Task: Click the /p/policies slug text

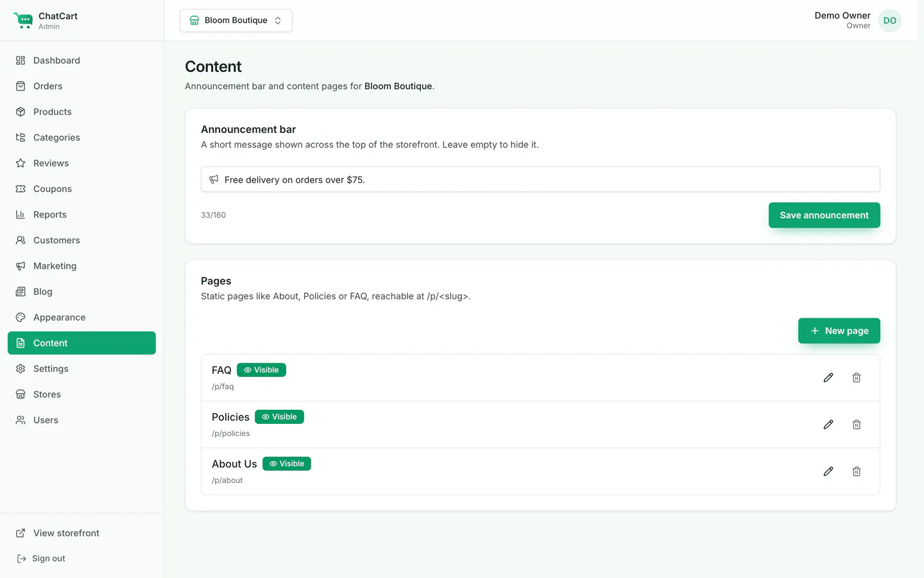Action: pyautogui.click(x=231, y=433)
